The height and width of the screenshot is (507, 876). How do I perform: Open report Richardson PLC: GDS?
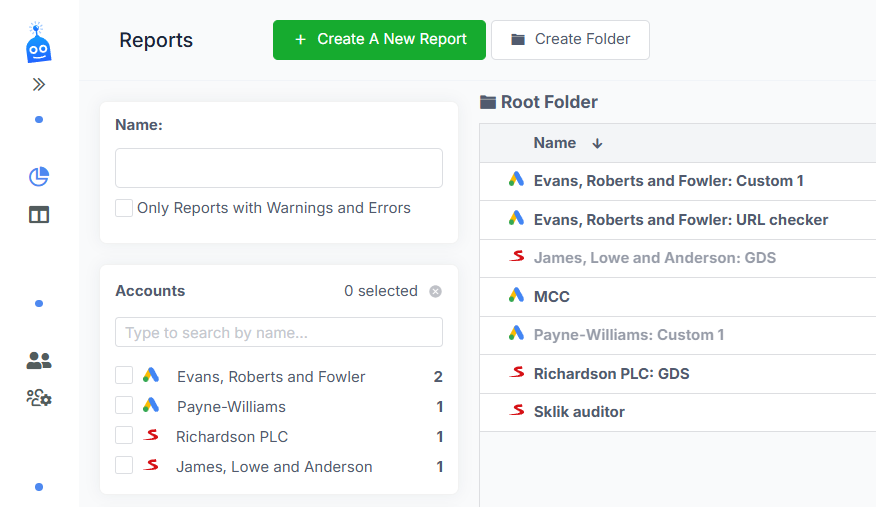[x=612, y=374]
